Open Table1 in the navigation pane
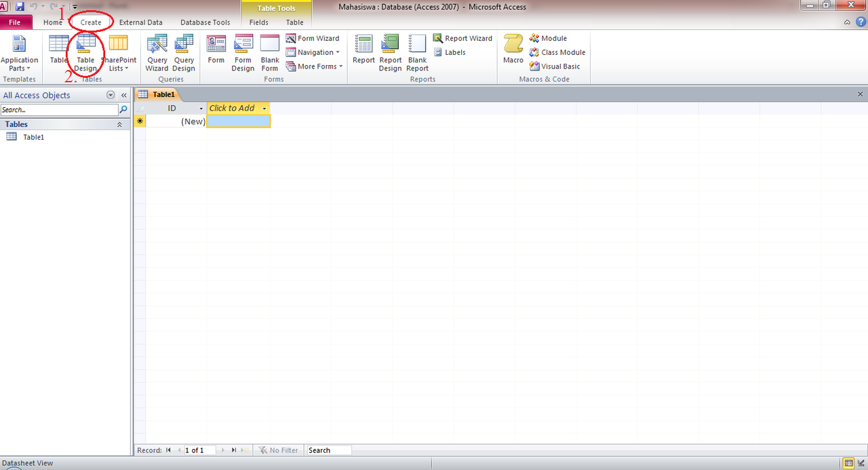The height and width of the screenshot is (470, 868). coord(33,137)
